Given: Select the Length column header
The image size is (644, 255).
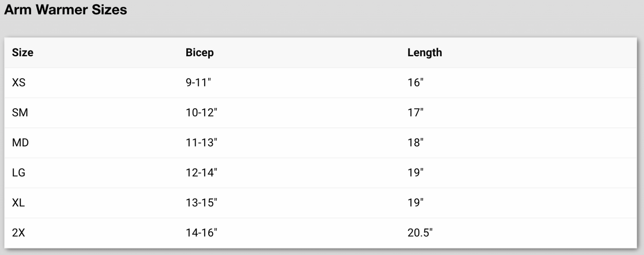Looking at the screenshot, I should point(425,53).
